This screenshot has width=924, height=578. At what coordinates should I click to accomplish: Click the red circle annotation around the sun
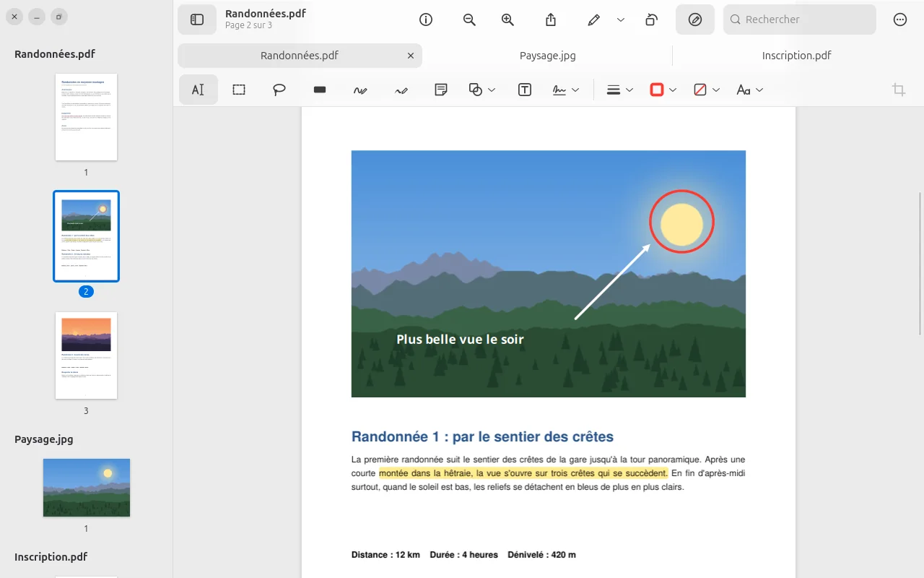click(x=681, y=223)
